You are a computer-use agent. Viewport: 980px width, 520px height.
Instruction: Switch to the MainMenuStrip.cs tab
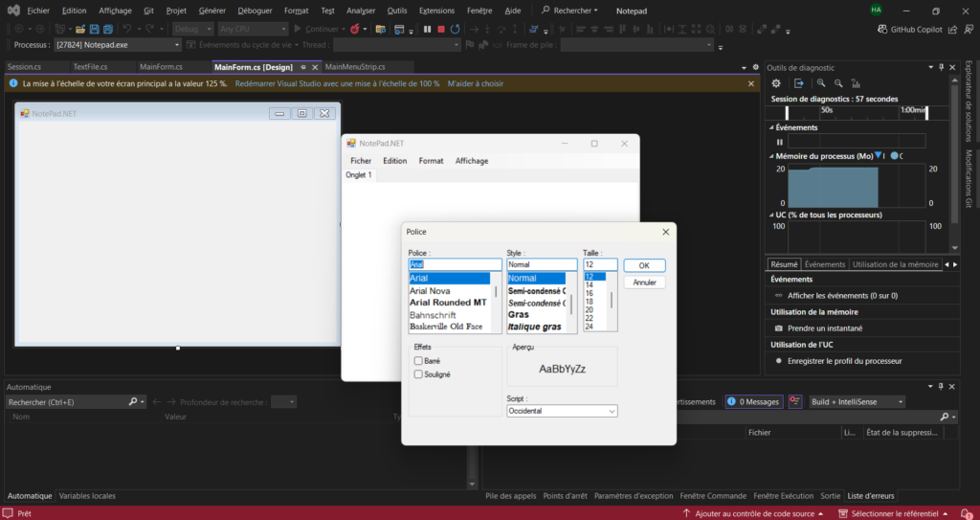(x=355, y=67)
